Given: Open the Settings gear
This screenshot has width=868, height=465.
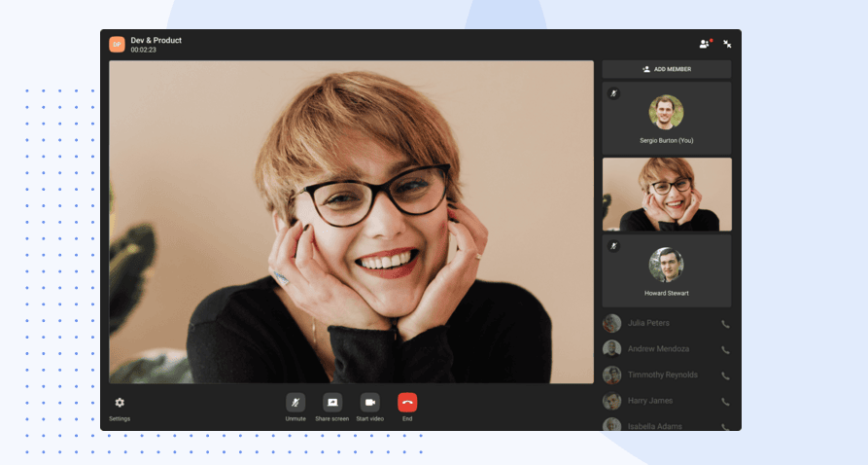Looking at the screenshot, I should pos(120,403).
